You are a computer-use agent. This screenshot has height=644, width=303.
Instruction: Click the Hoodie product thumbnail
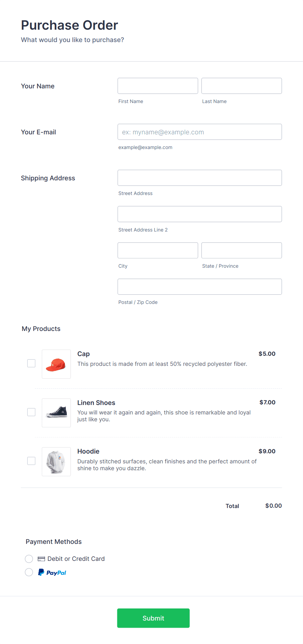pos(56,461)
